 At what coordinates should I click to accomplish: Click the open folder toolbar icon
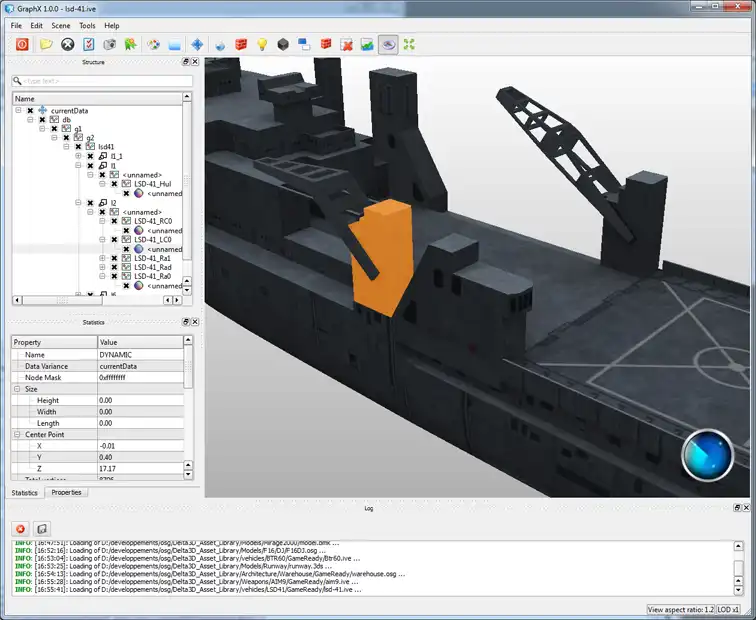pyautogui.click(x=46, y=44)
